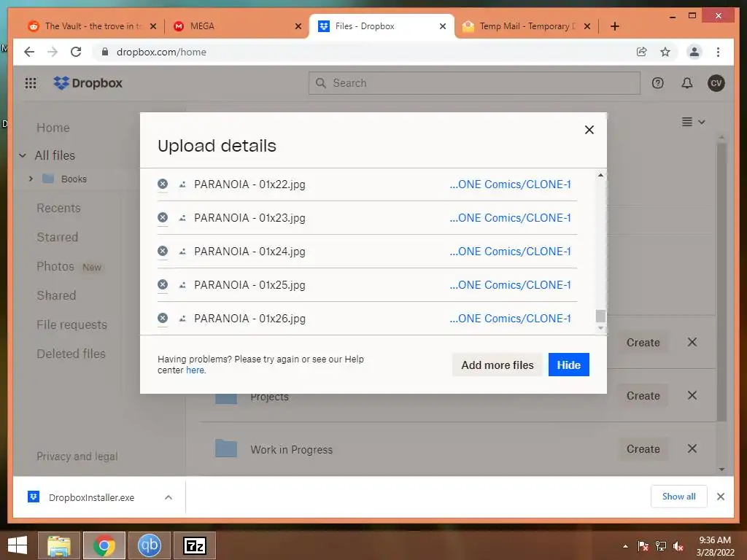Open qBittorrent from taskbar
The height and width of the screenshot is (560, 747).
point(150,545)
